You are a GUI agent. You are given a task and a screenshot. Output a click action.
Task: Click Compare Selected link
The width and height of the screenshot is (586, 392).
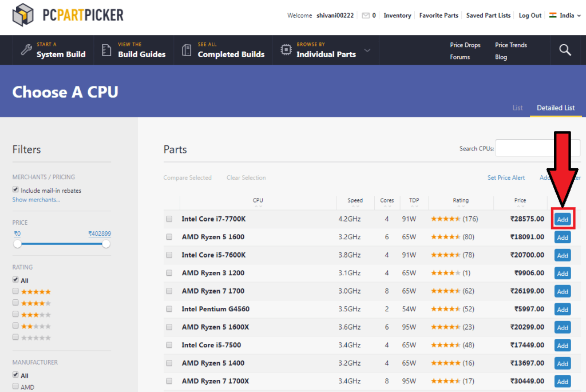[x=187, y=177]
